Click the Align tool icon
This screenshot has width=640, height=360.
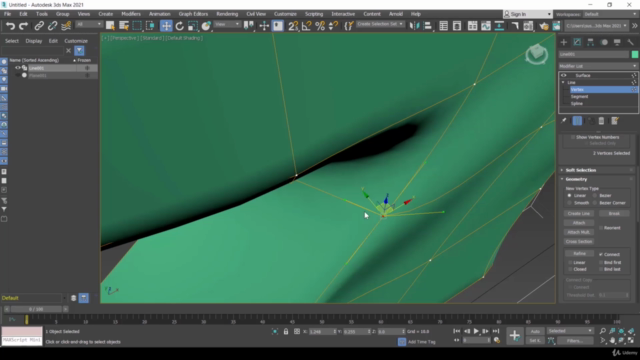[428, 26]
